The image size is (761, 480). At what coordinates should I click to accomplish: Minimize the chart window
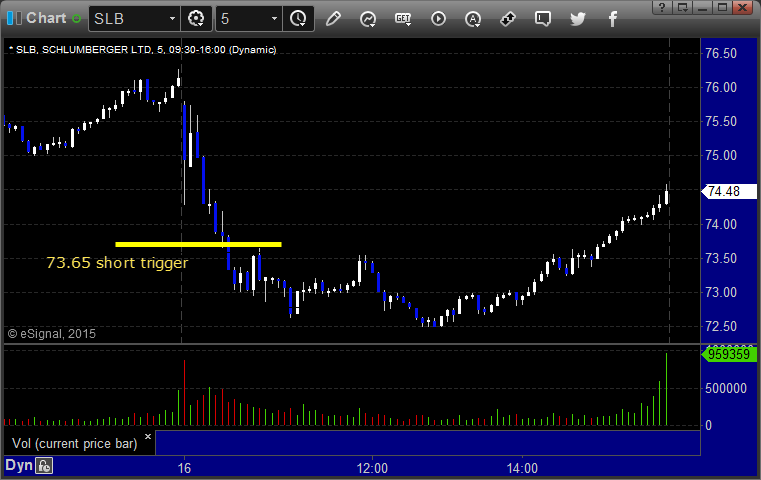703,7
